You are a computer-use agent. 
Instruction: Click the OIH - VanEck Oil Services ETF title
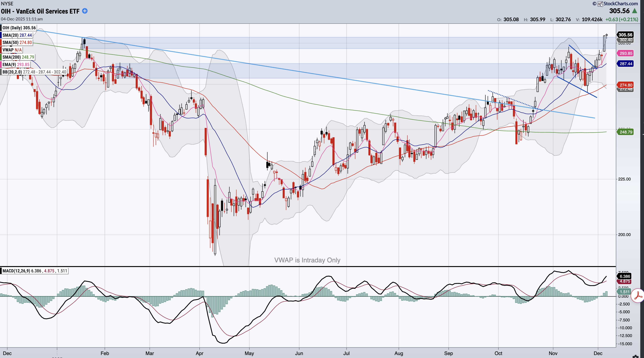40,11
